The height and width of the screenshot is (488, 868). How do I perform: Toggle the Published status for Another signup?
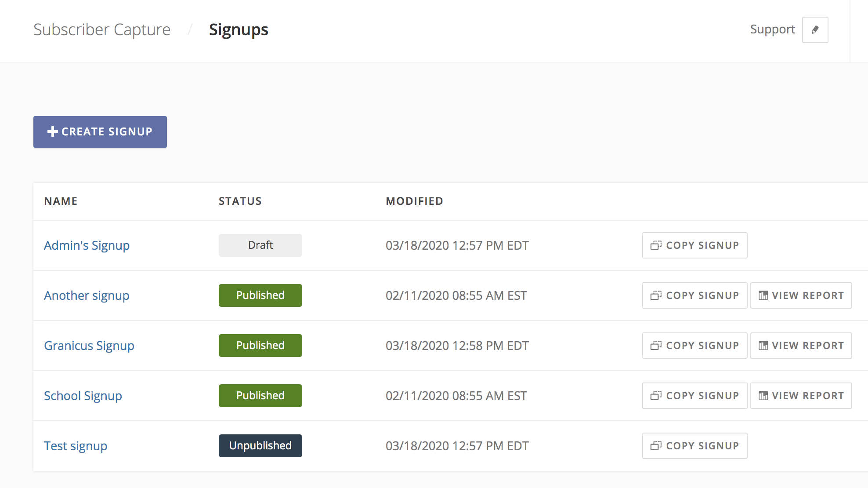pyautogui.click(x=260, y=295)
